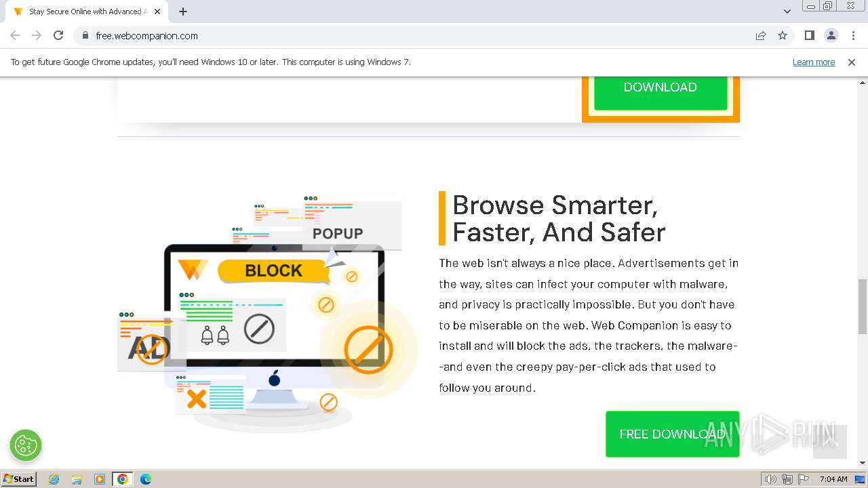Bookmark this page with star icon
This screenshot has width=868, height=488.
[783, 35]
